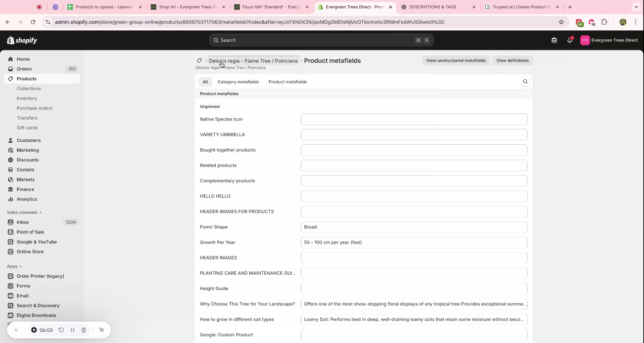Open the notifications bell with unread alert
644x343 pixels.
[x=570, y=40]
